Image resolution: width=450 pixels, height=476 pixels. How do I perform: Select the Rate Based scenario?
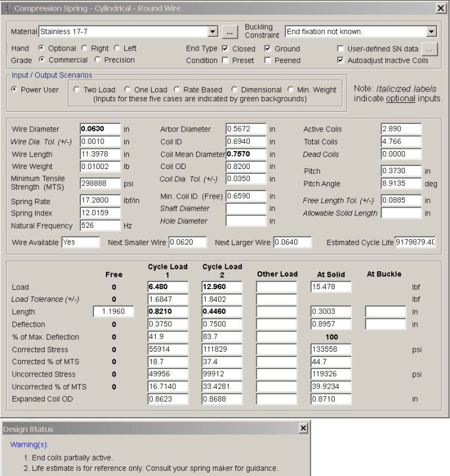(177, 89)
